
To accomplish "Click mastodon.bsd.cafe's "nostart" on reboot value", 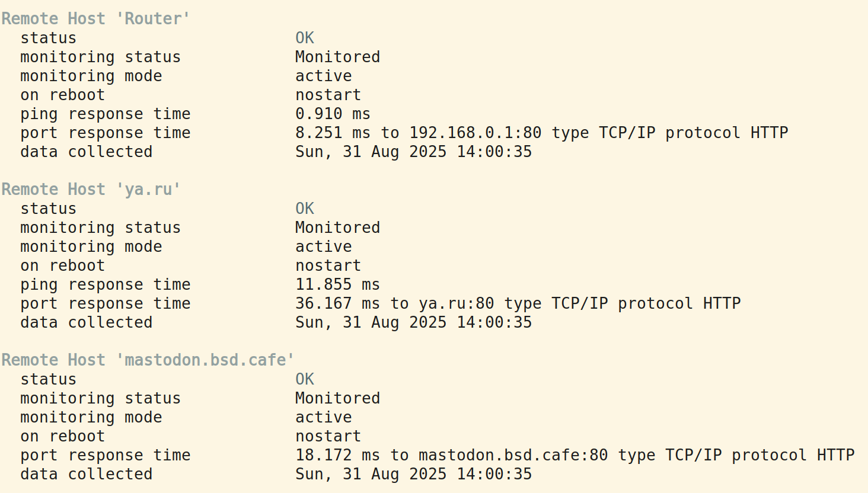I will pyautogui.click(x=328, y=436).
